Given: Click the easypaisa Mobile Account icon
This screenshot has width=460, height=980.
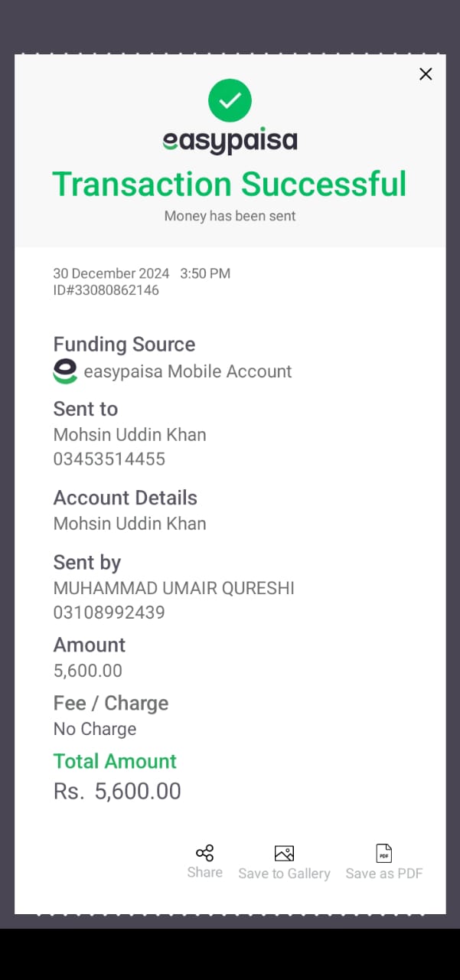Looking at the screenshot, I should coord(65,371).
